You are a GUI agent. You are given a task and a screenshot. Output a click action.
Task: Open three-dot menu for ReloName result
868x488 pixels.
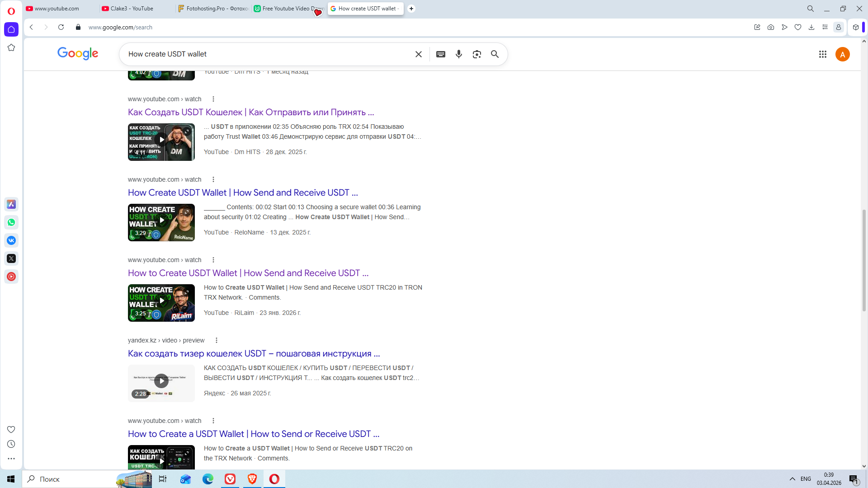[x=213, y=179]
